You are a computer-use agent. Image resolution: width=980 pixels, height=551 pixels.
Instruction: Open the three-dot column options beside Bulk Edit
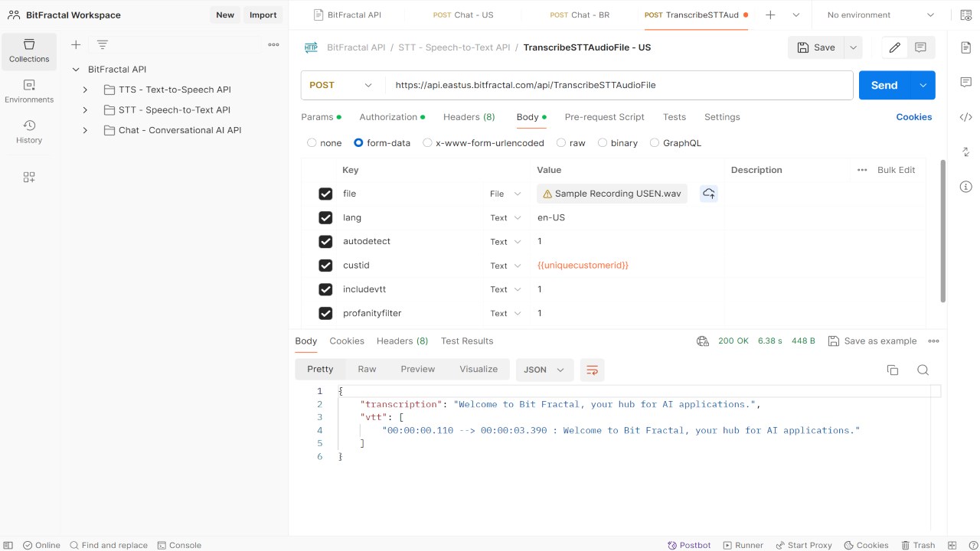pyautogui.click(x=862, y=170)
